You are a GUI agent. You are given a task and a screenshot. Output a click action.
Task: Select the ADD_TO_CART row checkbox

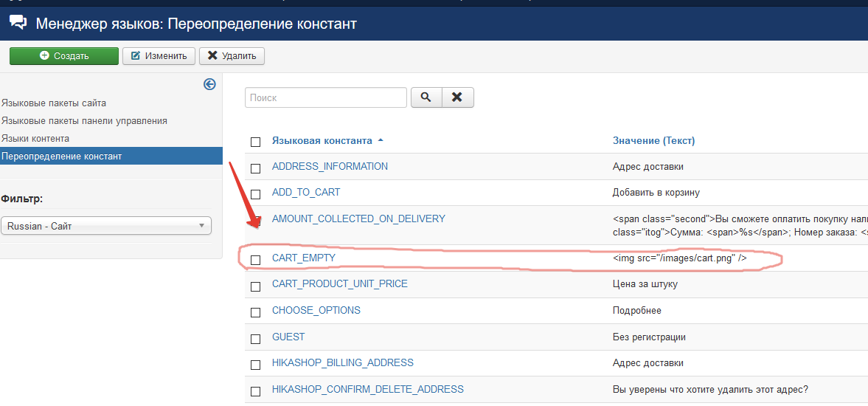256,195
